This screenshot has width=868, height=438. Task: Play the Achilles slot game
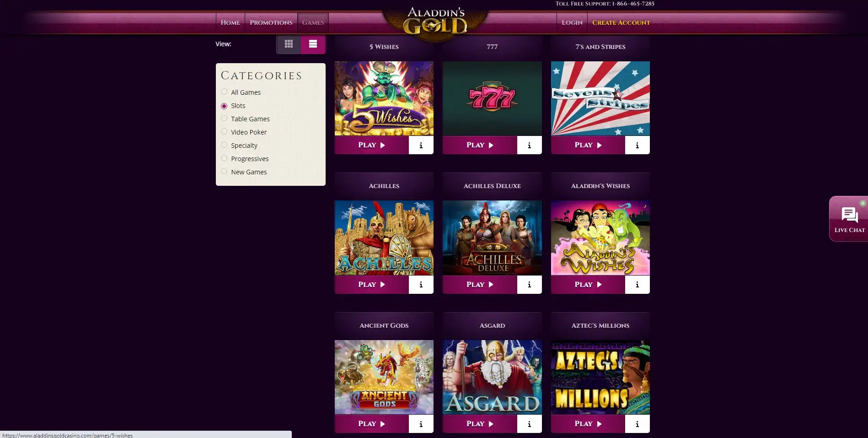click(371, 285)
